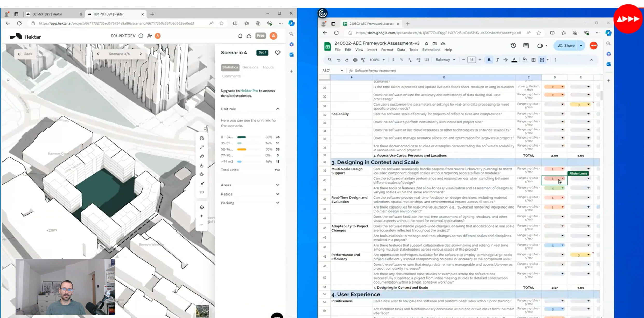Follow the Hektar Pro upgrade link
The width and height of the screenshot is (644, 318).
pos(249,91)
